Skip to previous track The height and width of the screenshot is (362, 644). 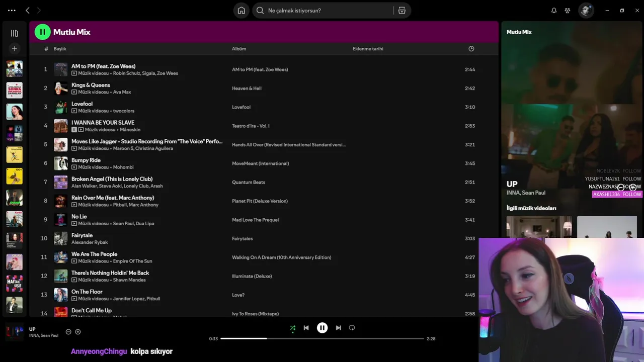click(x=306, y=328)
